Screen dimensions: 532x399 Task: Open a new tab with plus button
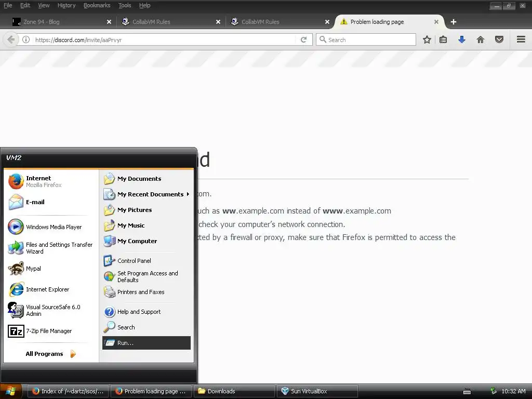tap(453, 22)
